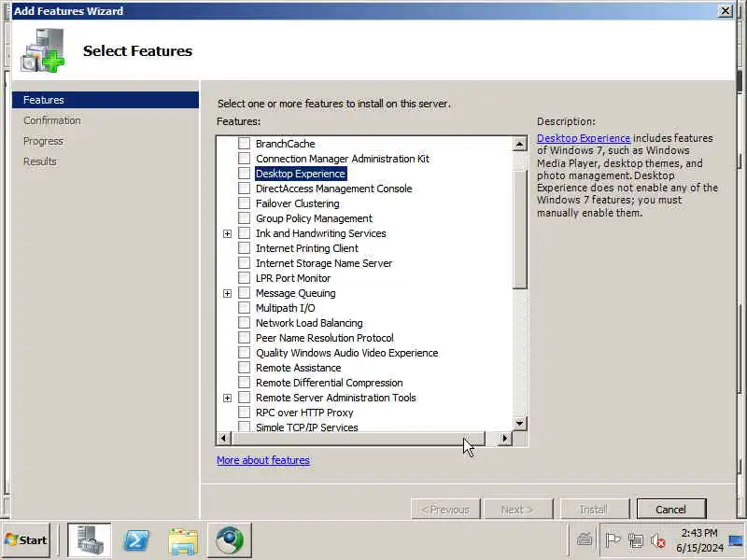Open the Action Center flag tray icon
Screen dimensions: 747x560
coord(613,540)
